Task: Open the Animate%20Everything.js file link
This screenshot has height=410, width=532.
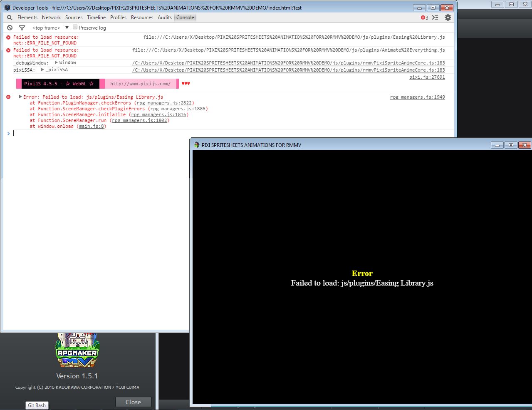Action: (x=289, y=50)
